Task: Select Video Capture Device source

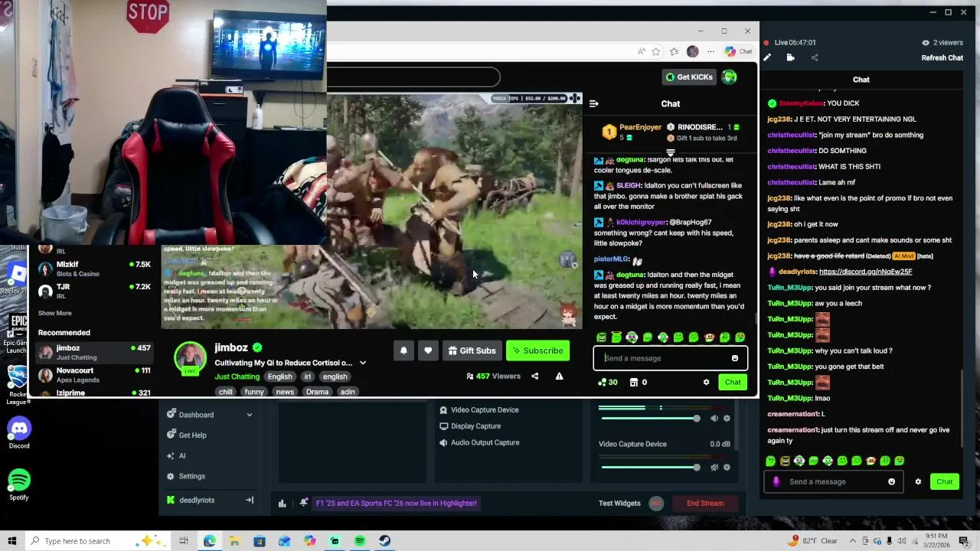Action: pyautogui.click(x=485, y=409)
